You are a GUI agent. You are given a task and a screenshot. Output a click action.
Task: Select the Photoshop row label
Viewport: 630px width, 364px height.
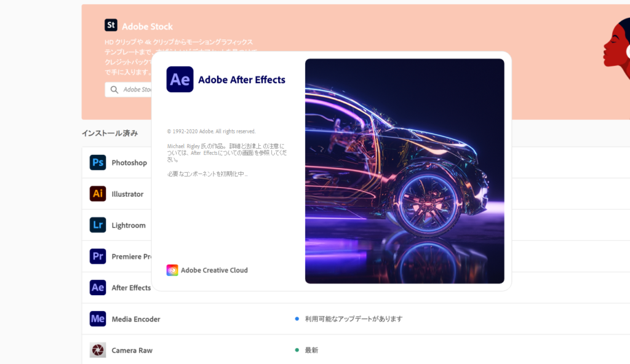(129, 163)
